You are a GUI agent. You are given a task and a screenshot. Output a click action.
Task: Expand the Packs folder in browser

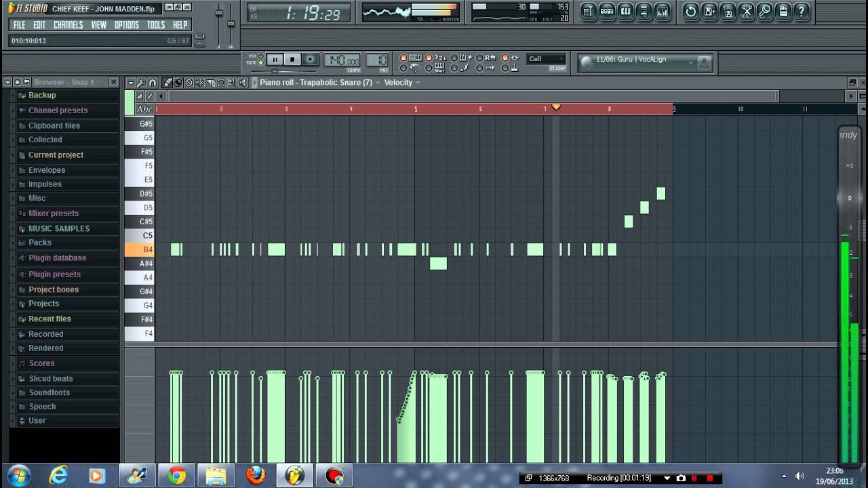point(40,243)
